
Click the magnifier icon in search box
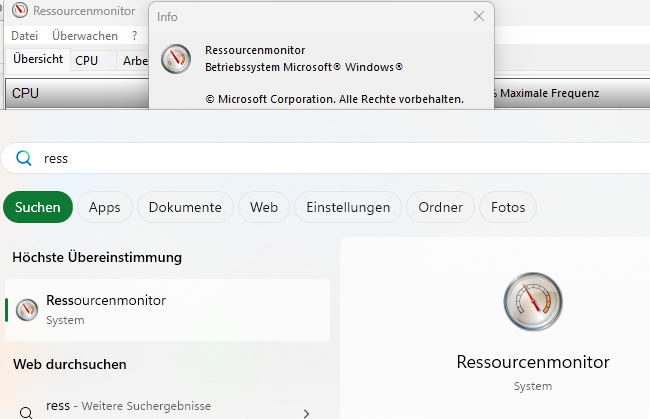pos(24,158)
